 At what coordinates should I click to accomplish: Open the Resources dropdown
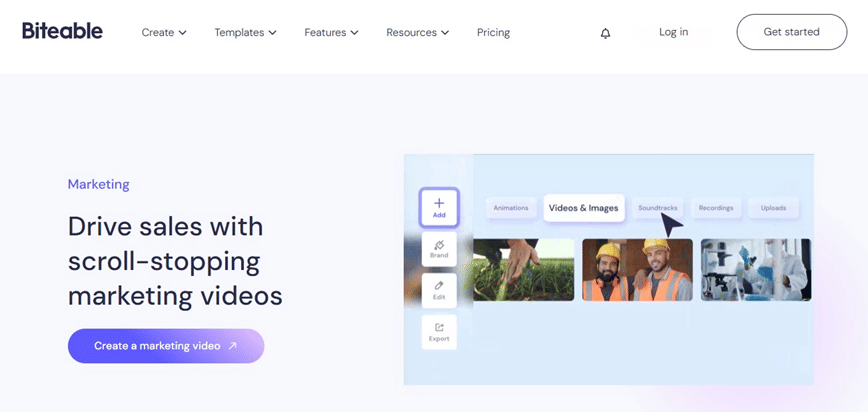417,33
